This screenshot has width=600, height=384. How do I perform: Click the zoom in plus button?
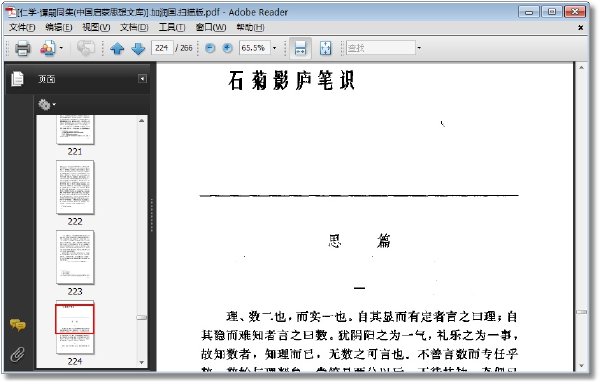pos(228,48)
